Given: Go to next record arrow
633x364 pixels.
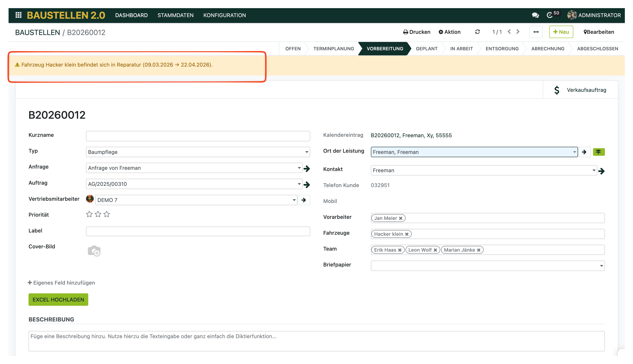Looking at the screenshot, I should (518, 32).
